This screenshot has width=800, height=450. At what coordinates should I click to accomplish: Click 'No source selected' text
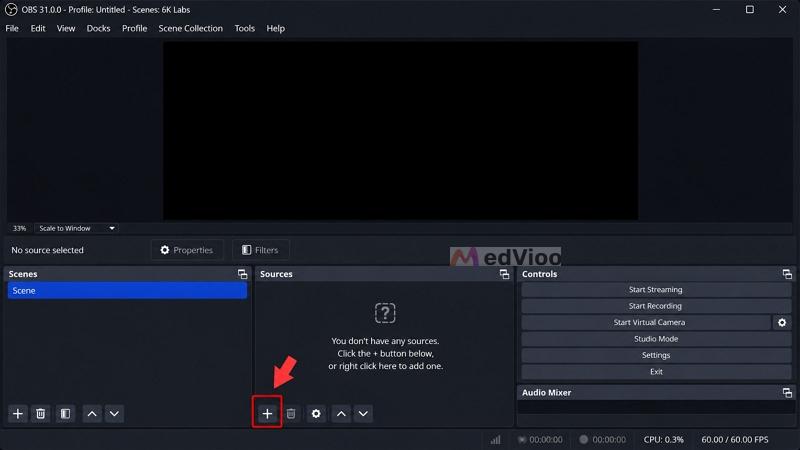point(47,250)
